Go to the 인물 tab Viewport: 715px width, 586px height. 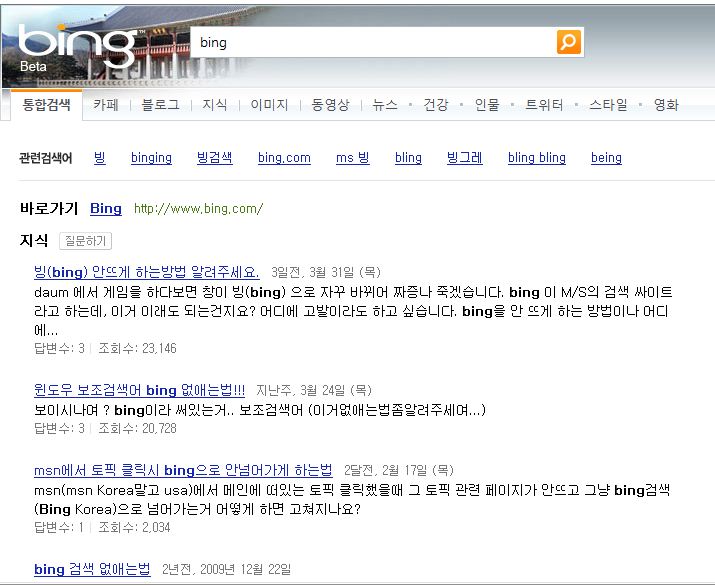pos(487,105)
